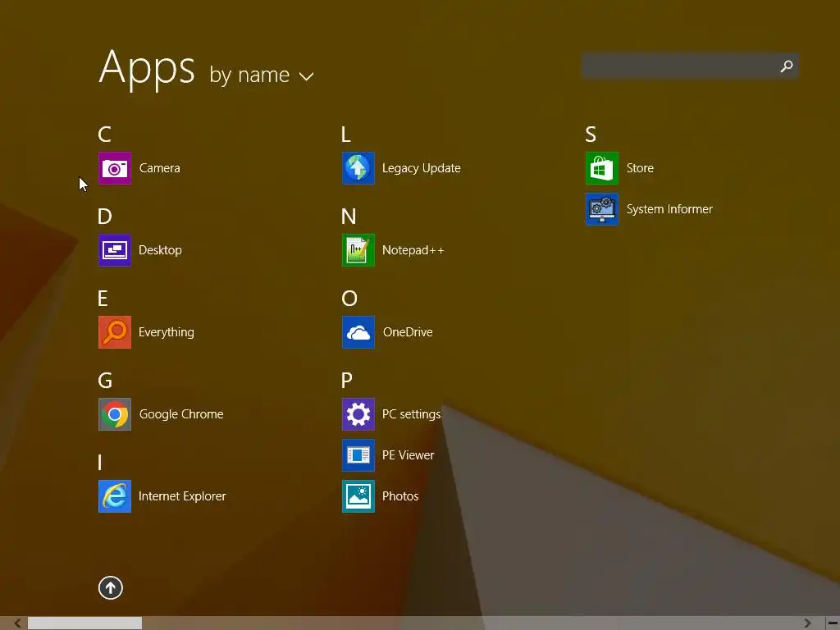This screenshot has width=840, height=630.
Task: Click the 'Everything' text label
Action: pyautogui.click(x=166, y=332)
